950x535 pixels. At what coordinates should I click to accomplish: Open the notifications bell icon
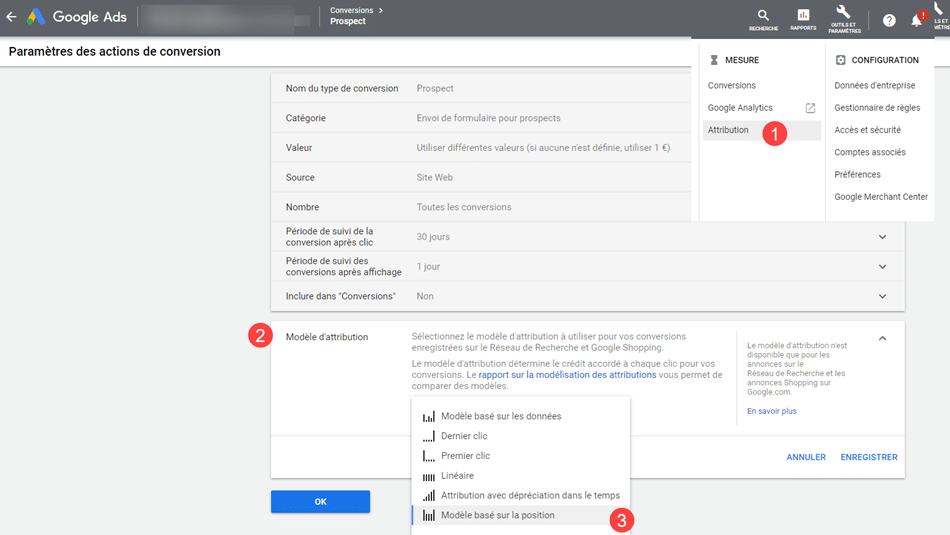click(917, 21)
